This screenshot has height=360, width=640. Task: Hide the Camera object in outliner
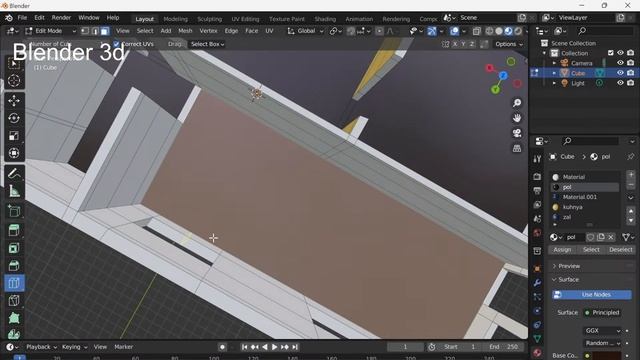tap(620, 63)
